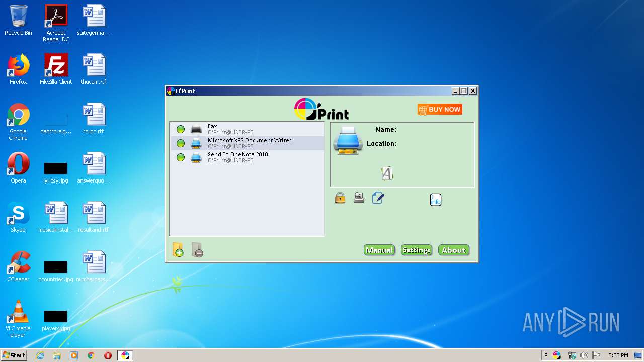Select the Fax entry text

coord(212,127)
